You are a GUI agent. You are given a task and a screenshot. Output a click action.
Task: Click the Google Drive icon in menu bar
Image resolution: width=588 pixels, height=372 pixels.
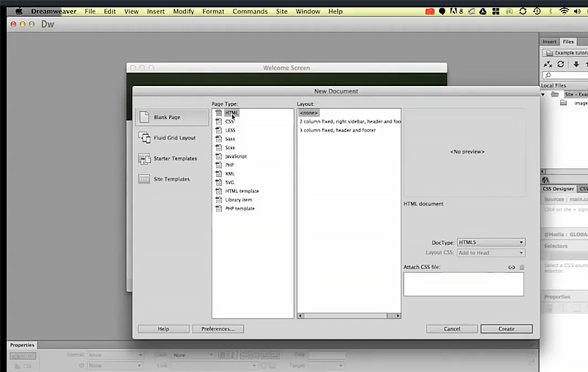(483, 11)
